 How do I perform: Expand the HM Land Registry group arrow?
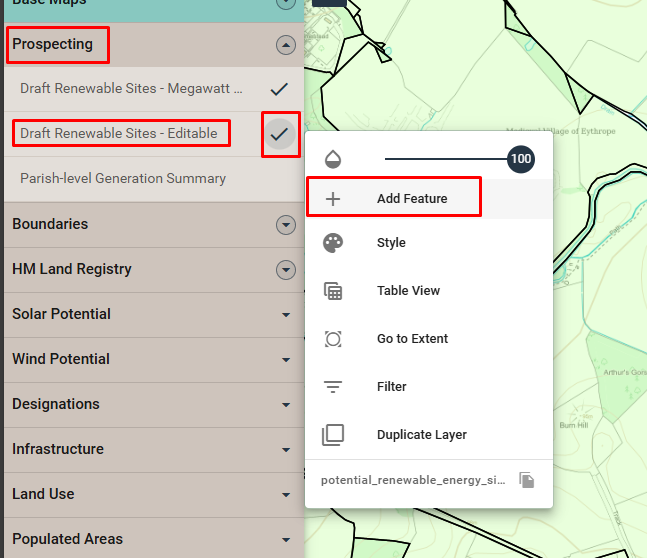pos(286,270)
